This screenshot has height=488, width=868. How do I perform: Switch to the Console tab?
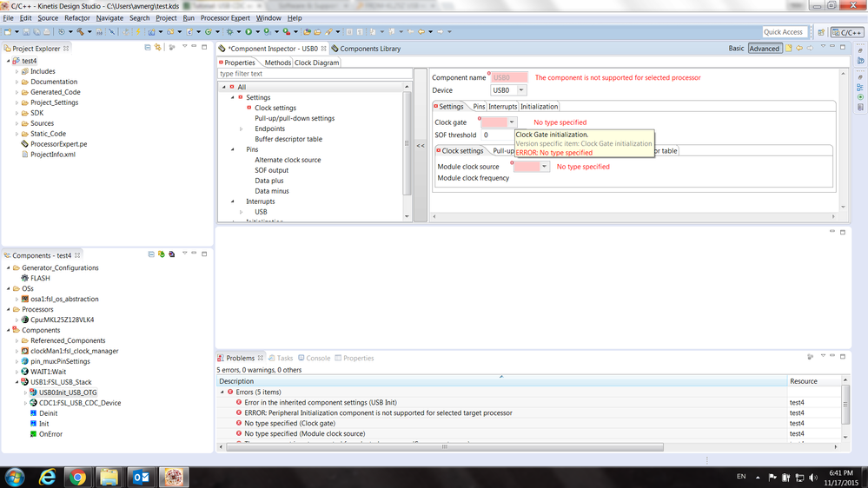tap(314, 358)
